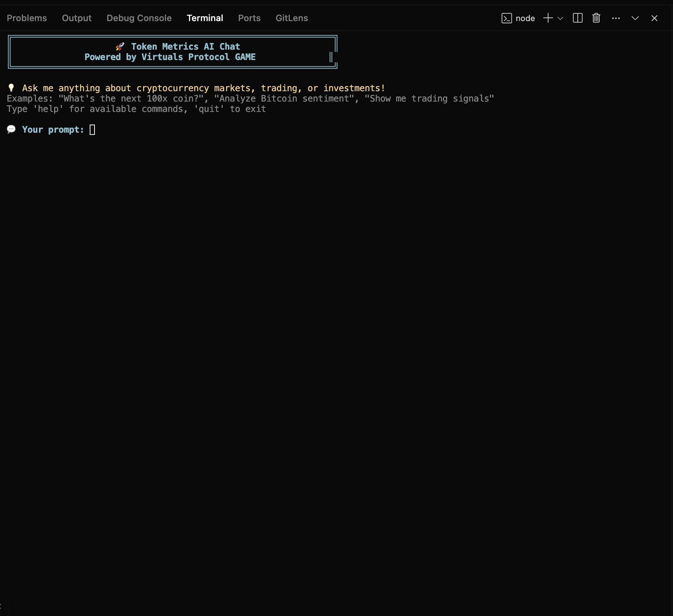The height and width of the screenshot is (616, 673).
Task: Select the node shell icon in the toolbar
Action: pyautogui.click(x=506, y=18)
